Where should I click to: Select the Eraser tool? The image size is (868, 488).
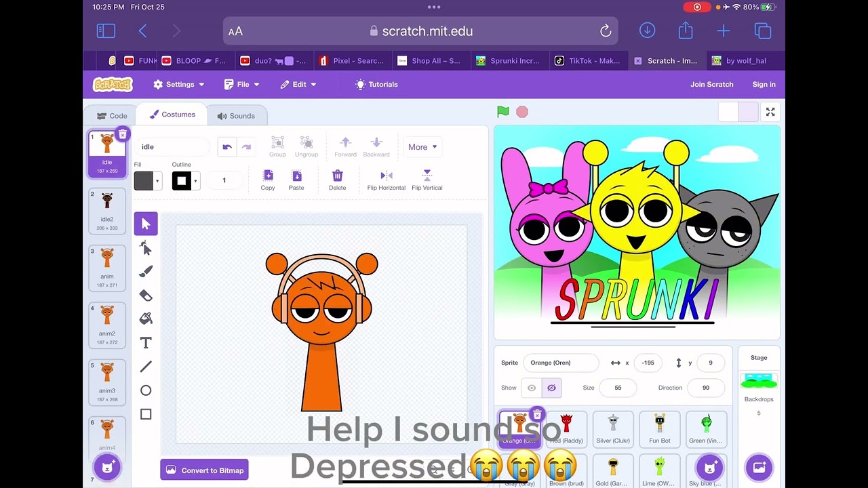[146, 296]
